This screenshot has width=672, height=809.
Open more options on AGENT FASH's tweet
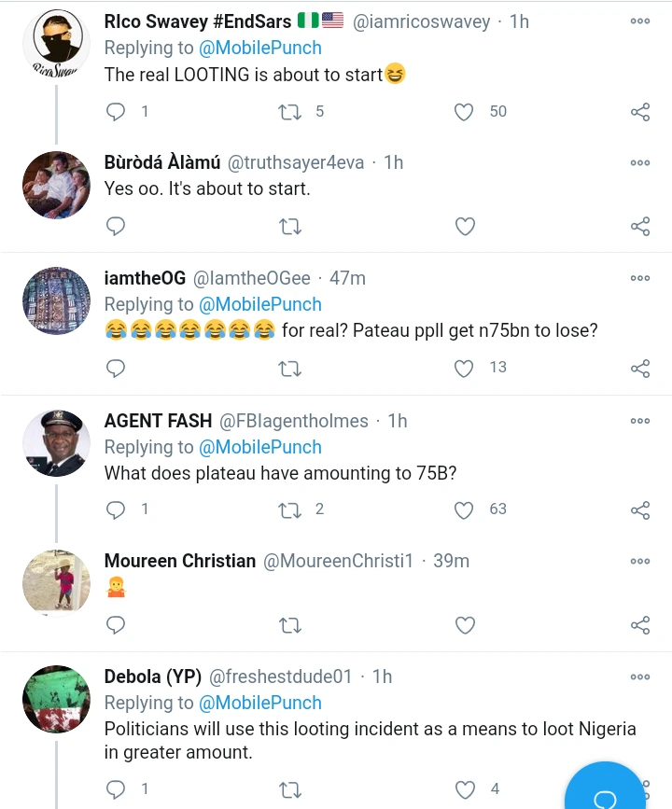(640, 421)
